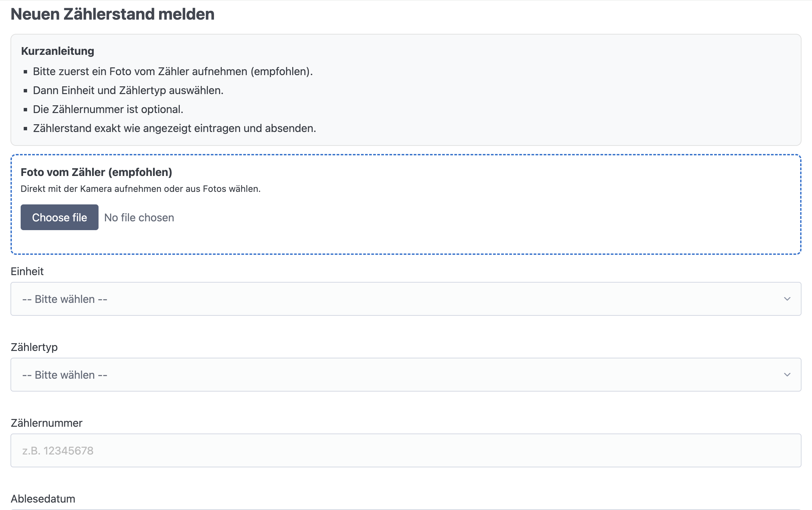Screen dimensions: 812x510
Task: Click the 'Foto vom Zähler (empfohlen)' heading
Action: pyautogui.click(x=97, y=172)
